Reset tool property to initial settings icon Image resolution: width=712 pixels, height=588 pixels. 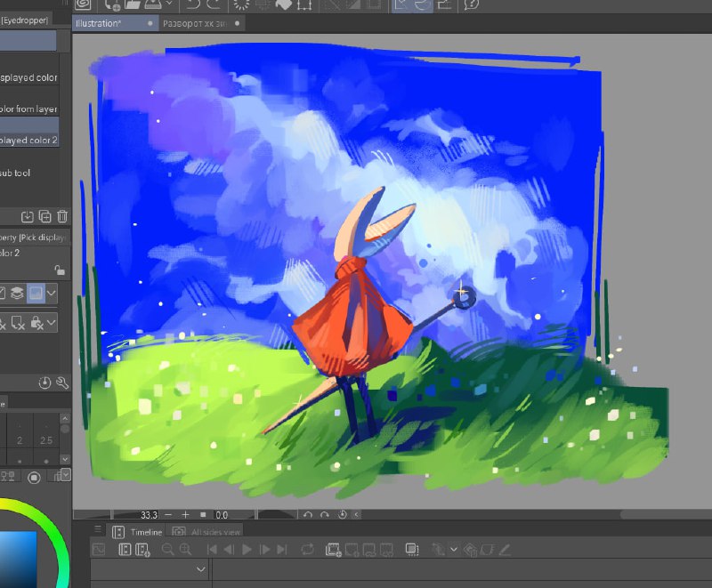click(44, 383)
